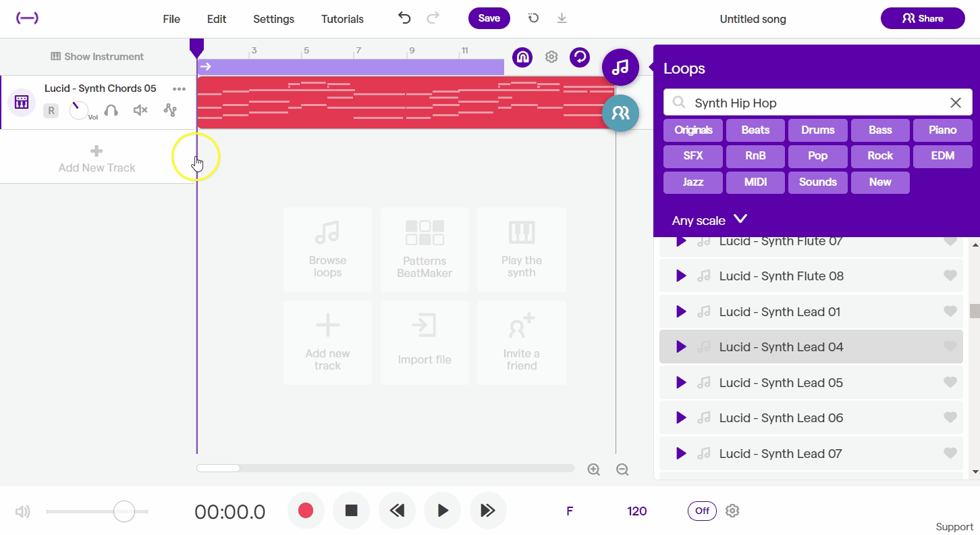Enable record arm on the synth track
Image resolution: width=980 pixels, height=535 pixels.
[x=51, y=109]
